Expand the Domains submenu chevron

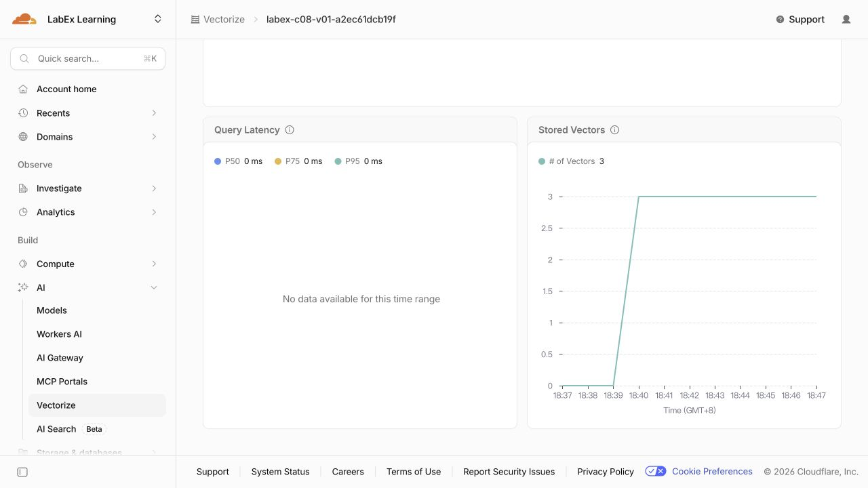(x=154, y=137)
